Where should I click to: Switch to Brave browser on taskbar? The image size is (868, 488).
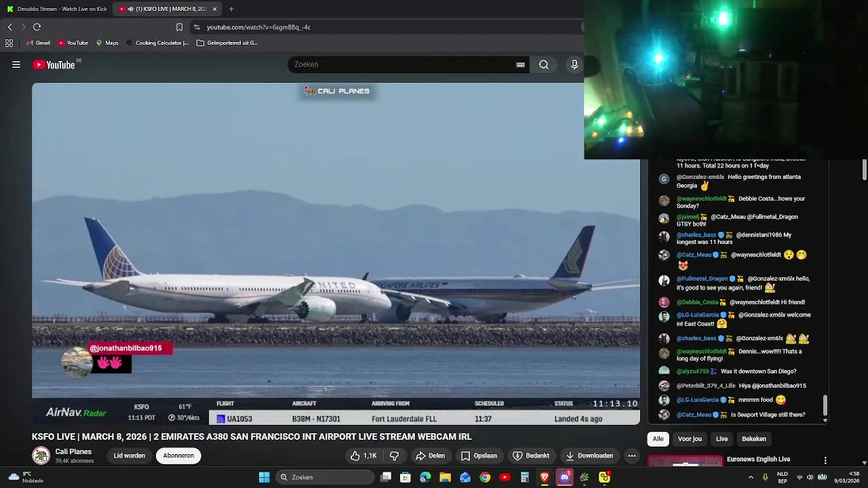tap(545, 477)
